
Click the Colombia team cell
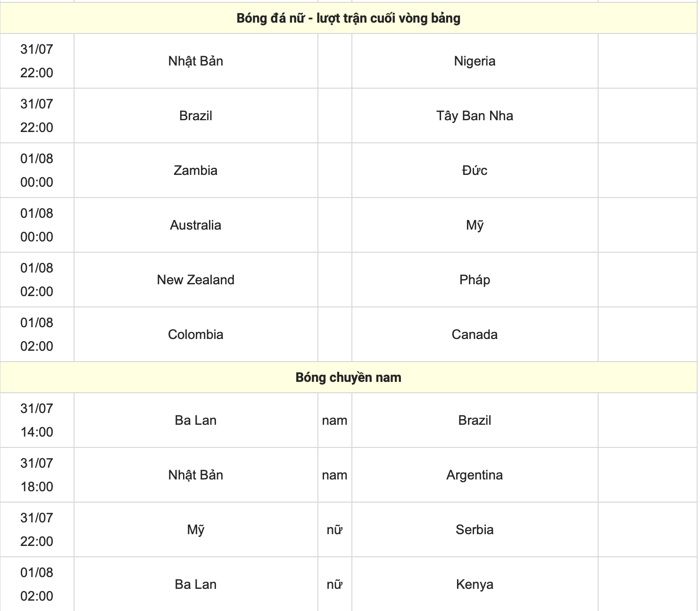196,334
